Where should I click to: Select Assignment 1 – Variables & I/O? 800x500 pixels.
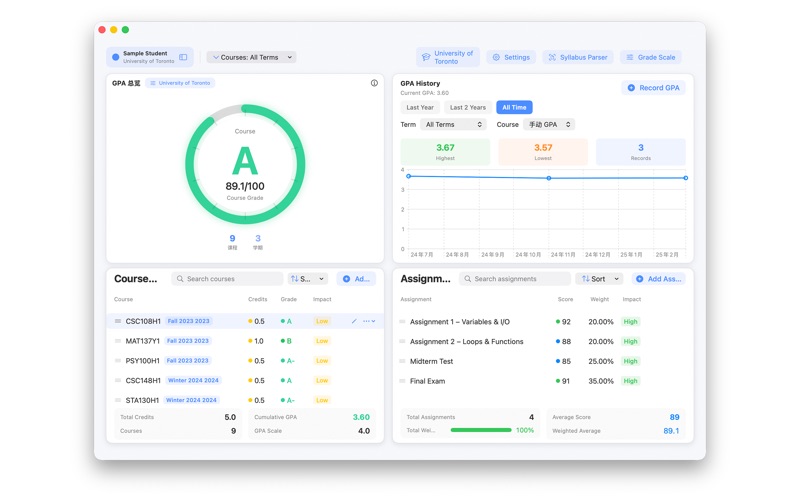[x=460, y=322]
